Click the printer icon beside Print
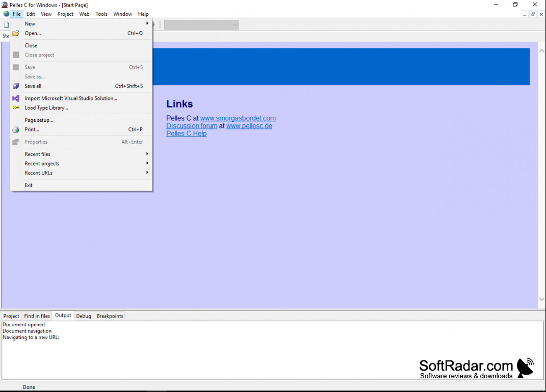 click(x=16, y=129)
